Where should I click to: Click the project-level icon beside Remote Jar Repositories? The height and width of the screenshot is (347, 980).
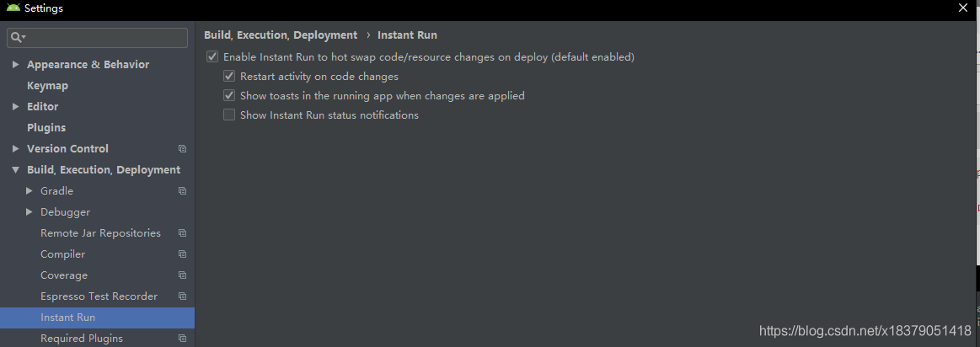[183, 233]
